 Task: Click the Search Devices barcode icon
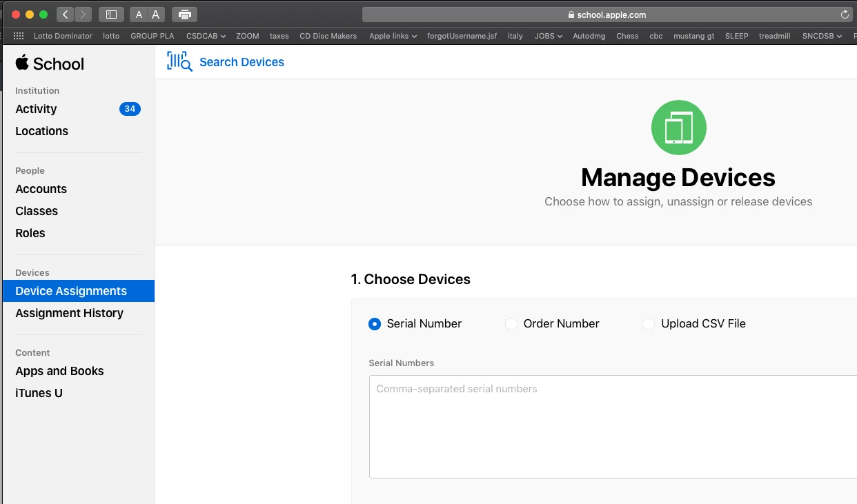point(179,61)
